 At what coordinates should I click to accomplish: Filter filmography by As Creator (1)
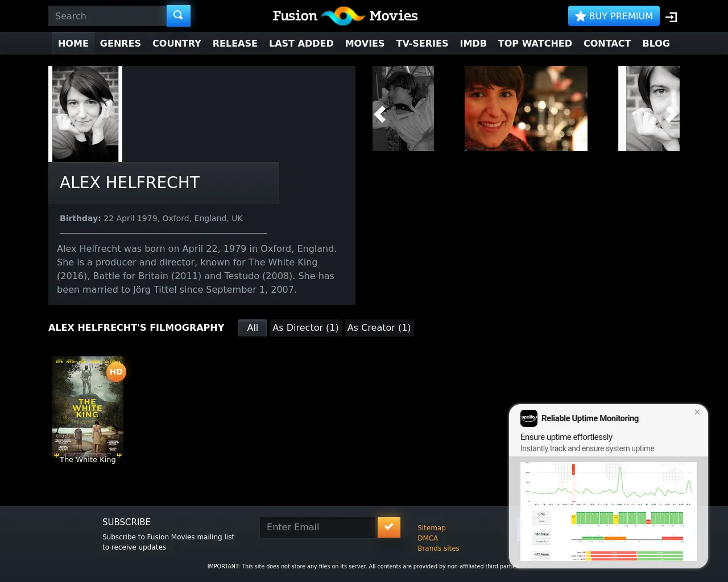click(379, 328)
